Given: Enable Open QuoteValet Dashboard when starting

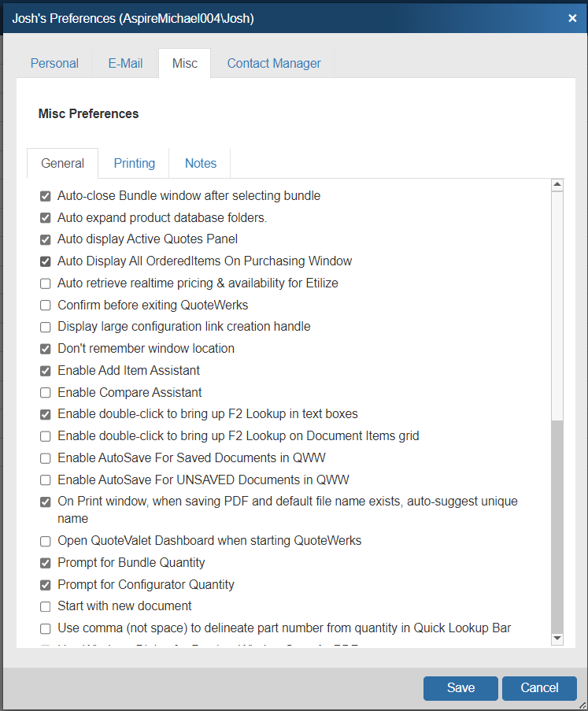Looking at the screenshot, I should [46, 542].
